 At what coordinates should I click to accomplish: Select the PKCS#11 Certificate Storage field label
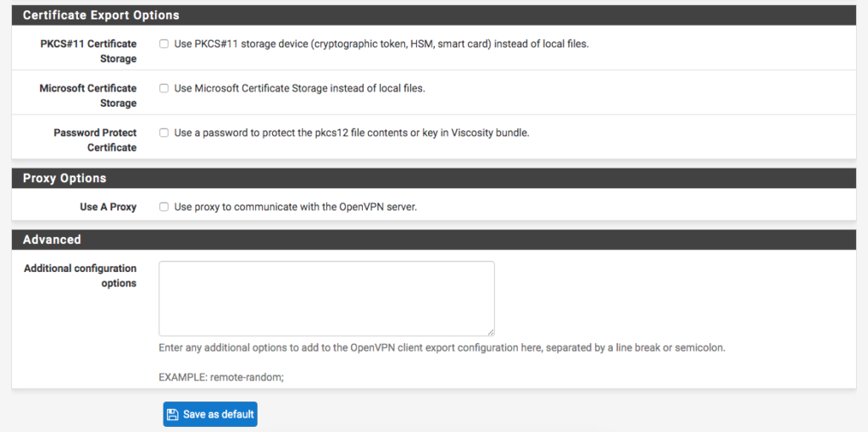[88, 51]
